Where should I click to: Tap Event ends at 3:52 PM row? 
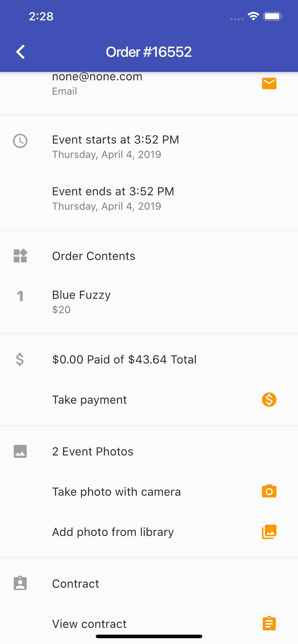tap(149, 198)
